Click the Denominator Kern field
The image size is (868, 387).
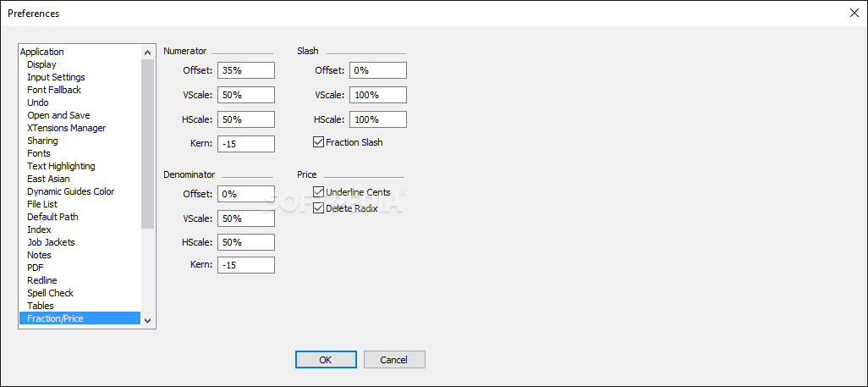click(246, 265)
